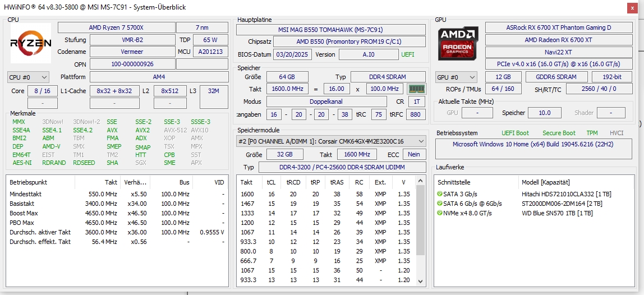644x295 pixels.
Task: Select the ST2000DM006-2DM164 drive row
Action: pyautogui.click(x=534, y=204)
